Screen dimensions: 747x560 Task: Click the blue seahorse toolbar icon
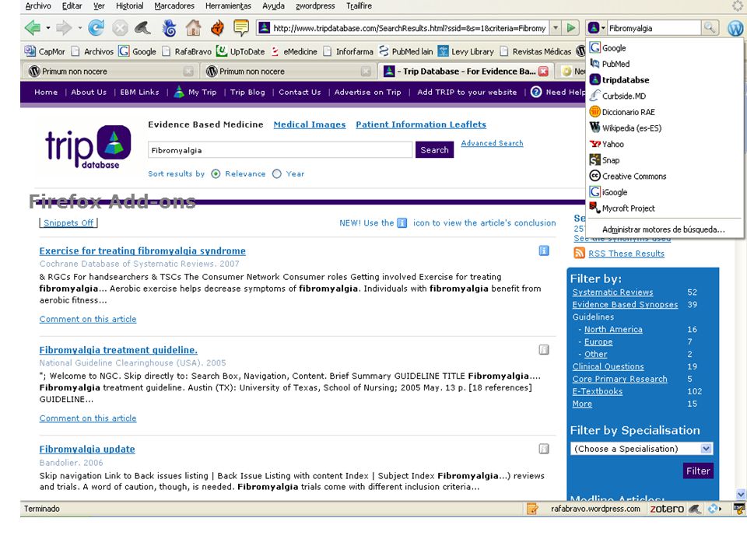tap(169, 28)
